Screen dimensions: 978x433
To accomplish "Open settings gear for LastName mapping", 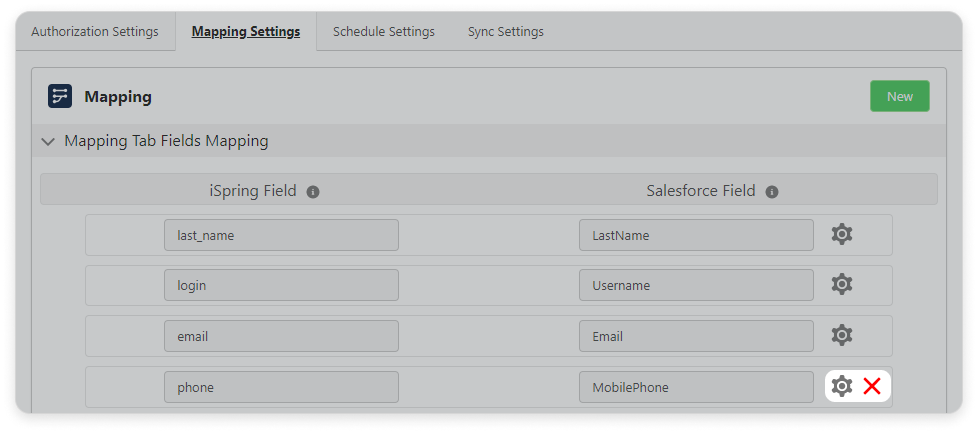I will tap(842, 235).
